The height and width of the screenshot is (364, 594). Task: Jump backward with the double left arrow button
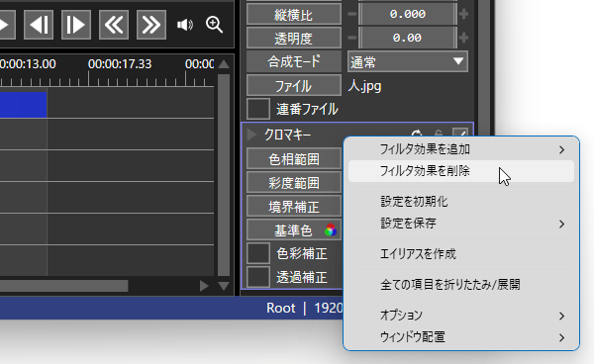tap(114, 25)
